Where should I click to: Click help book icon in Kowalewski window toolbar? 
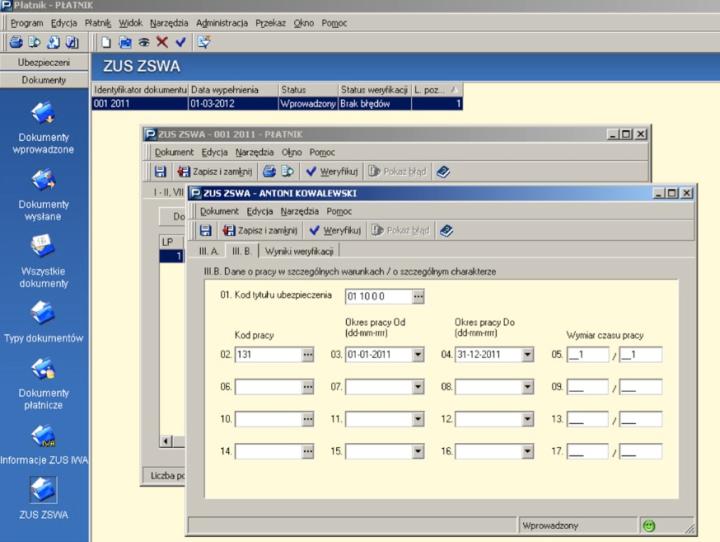click(x=446, y=230)
